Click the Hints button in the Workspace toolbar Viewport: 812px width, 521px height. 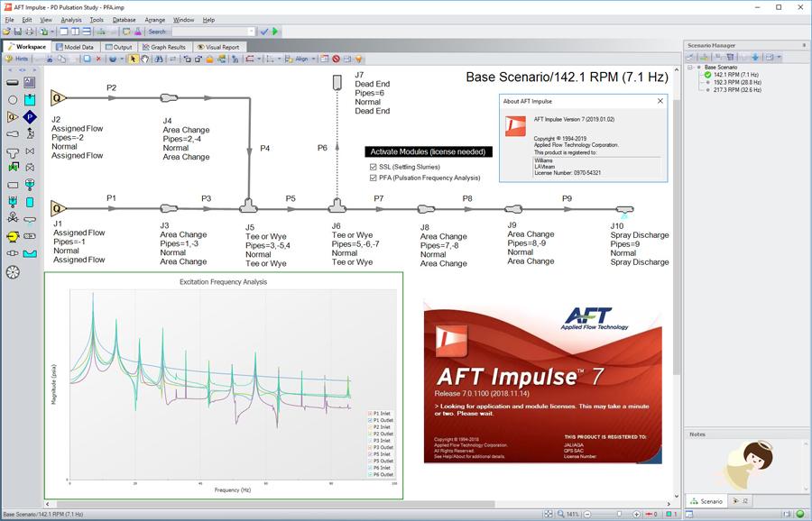16,59
